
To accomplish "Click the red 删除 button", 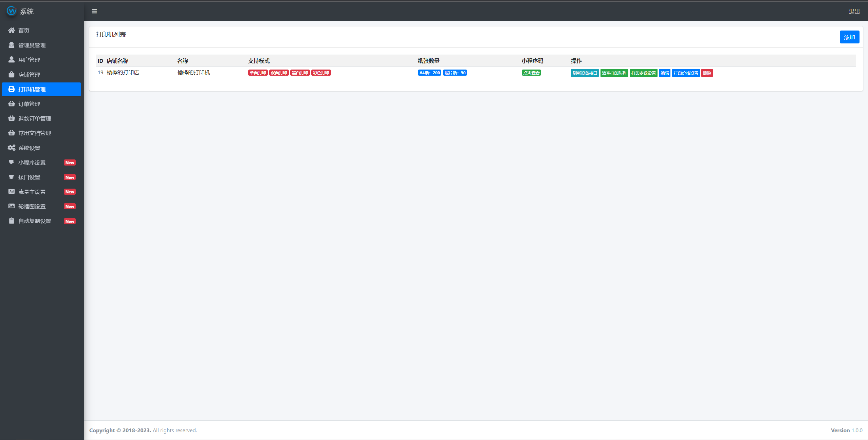I will [x=707, y=73].
